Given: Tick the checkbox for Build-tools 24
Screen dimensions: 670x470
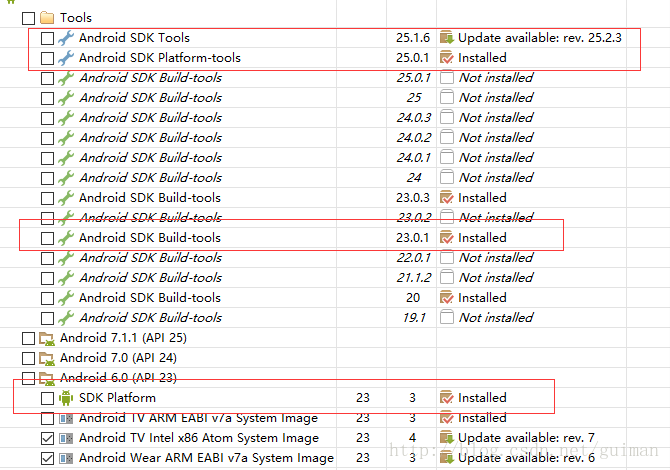Looking at the screenshot, I should click(47, 179).
